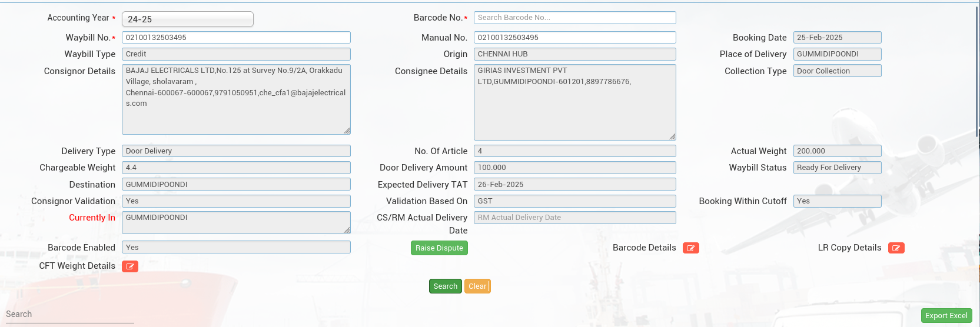Click the Consignee Details text area

coord(574,102)
